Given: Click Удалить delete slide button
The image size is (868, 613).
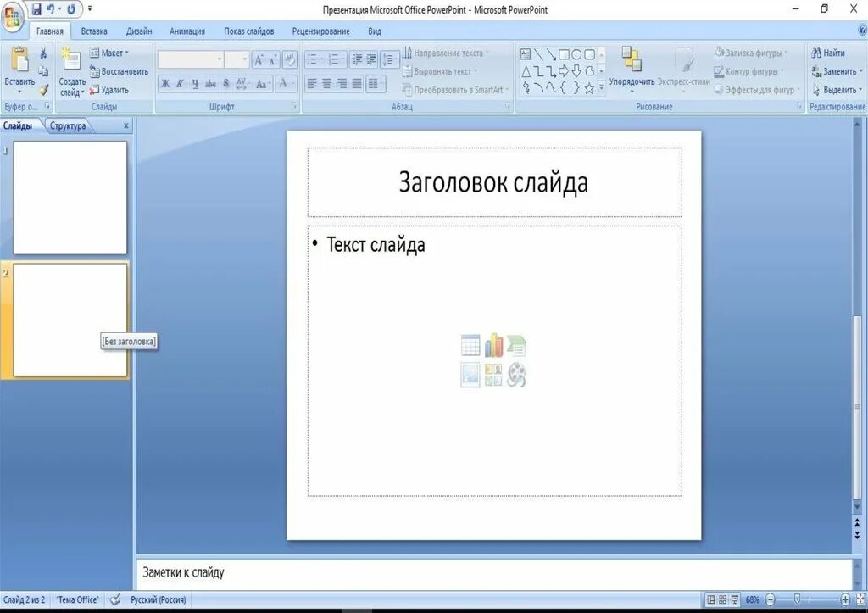Looking at the screenshot, I should pyautogui.click(x=109, y=90).
